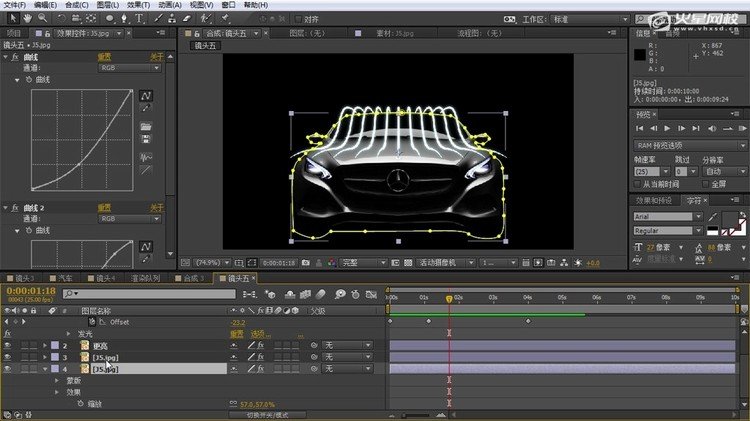Toggle the fx switch of first 曲线 effect
The height and width of the screenshot is (421, 750).
15,56
